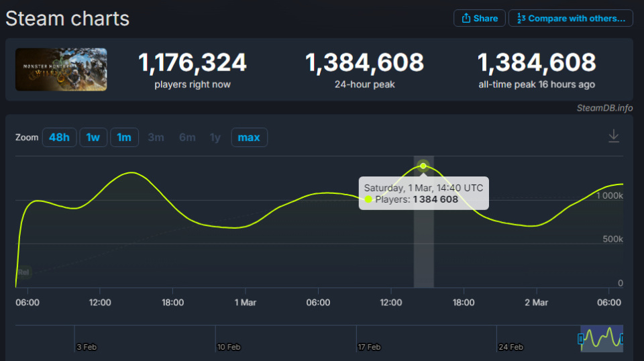Click the all-time peak 16 hours ago text
This screenshot has width=644, height=361.
coord(537,85)
